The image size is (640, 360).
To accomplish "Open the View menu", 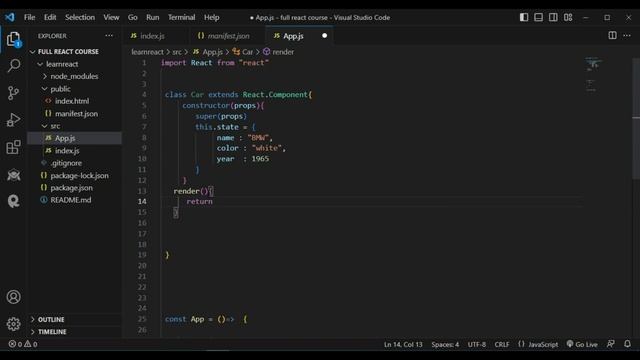I will [111, 17].
